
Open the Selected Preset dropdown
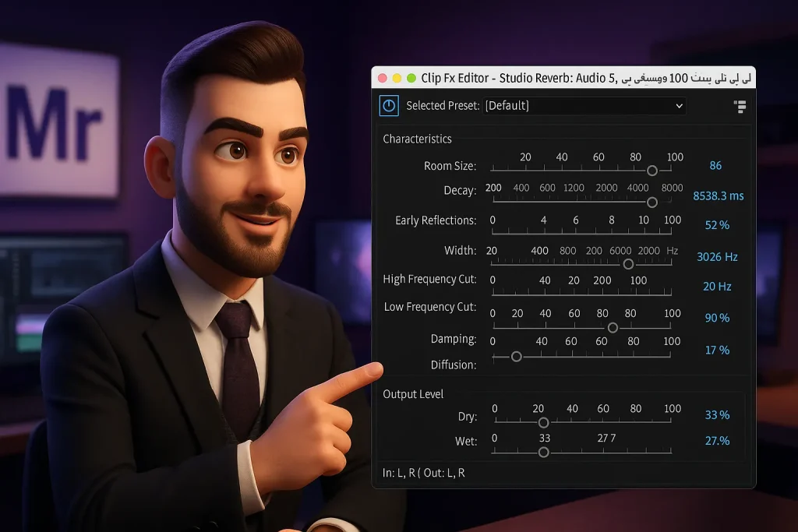point(584,106)
